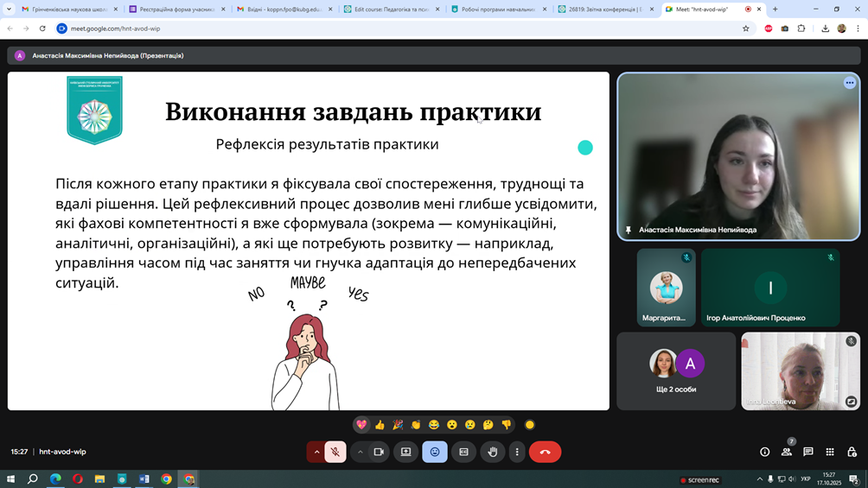This screenshot has width=868, height=488.
Task: Raise hand in the meeting
Action: pyautogui.click(x=493, y=452)
